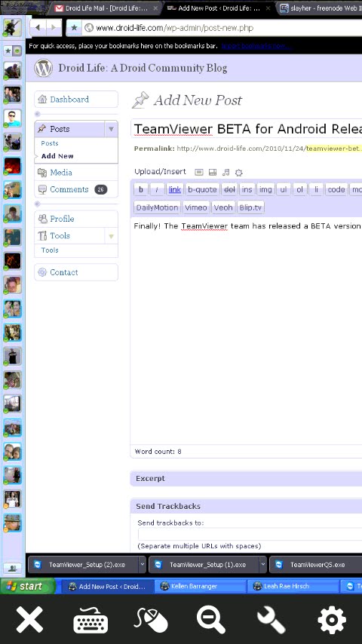The width and height of the screenshot is (362, 644).
Task: Switch to Droid Life Mail tab
Action: (x=106, y=8)
